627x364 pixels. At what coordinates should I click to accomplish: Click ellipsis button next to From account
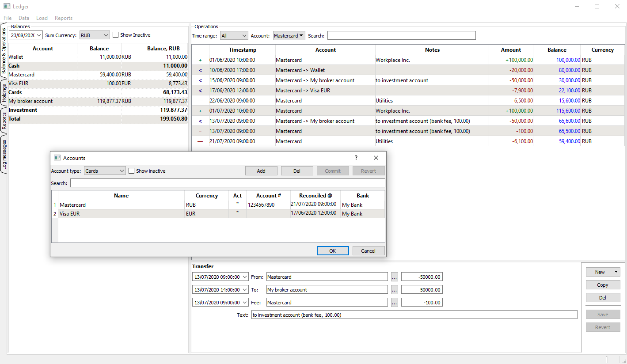[395, 277]
